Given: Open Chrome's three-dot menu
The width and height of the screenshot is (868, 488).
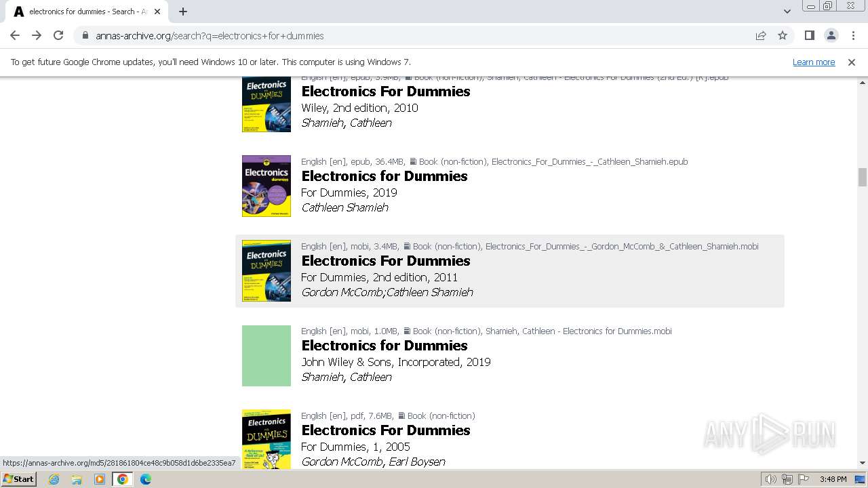Looking at the screenshot, I should 853,35.
